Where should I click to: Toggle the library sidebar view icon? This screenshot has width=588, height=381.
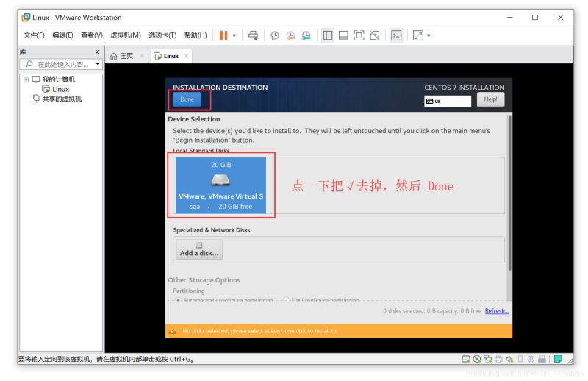[x=328, y=35]
